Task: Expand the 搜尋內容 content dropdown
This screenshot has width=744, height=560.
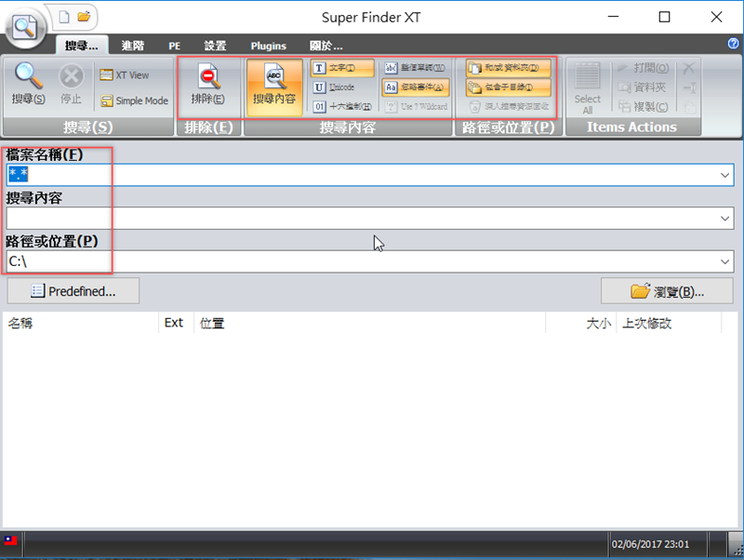Action: click(724, 219)
